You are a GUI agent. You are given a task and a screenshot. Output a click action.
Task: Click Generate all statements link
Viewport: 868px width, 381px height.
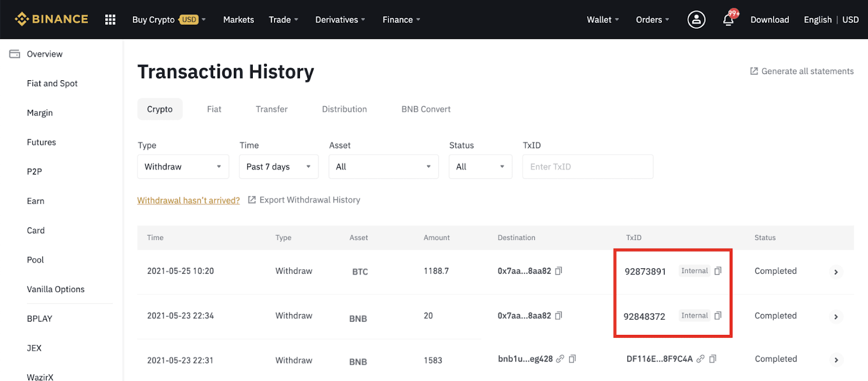click(x=807, y=71)
